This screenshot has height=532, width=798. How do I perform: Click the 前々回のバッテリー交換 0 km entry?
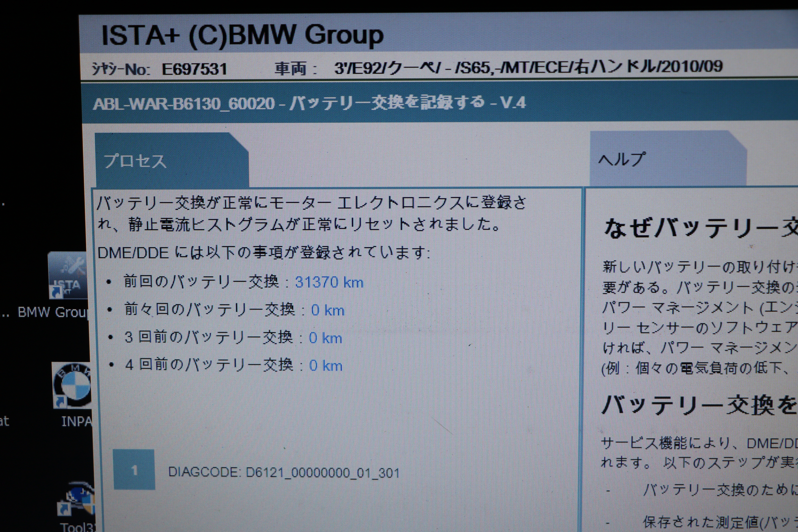coord(234,310)
